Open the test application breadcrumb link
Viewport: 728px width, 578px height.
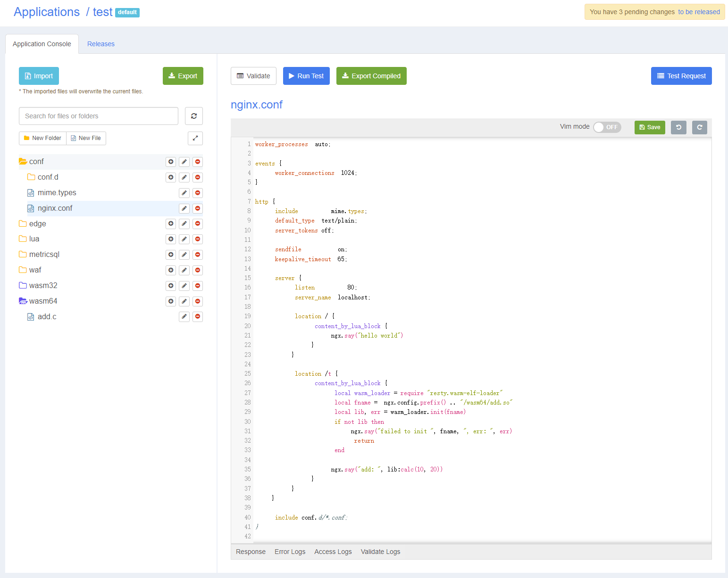pyautogui.click(x=103, y=12)
